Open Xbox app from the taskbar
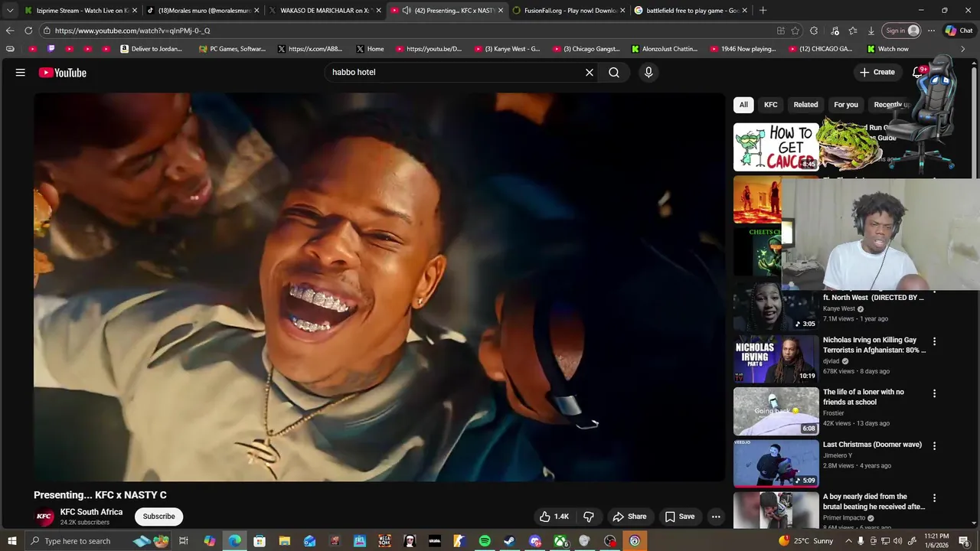This screenshot has height=551, width=980. [560, 541]
